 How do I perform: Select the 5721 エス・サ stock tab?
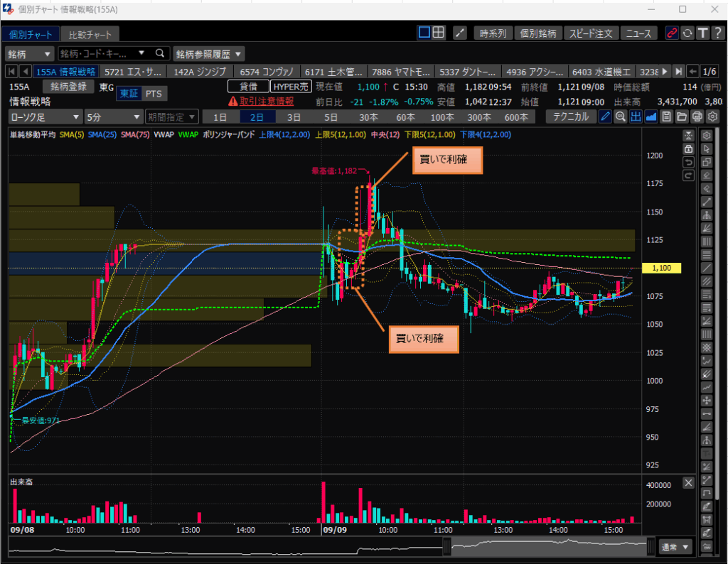[x=133, y=71]
